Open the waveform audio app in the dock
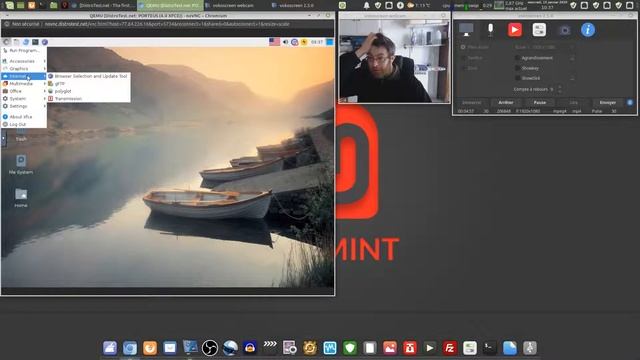The width and height of the screenshot is (640, 360). [330, 348]
